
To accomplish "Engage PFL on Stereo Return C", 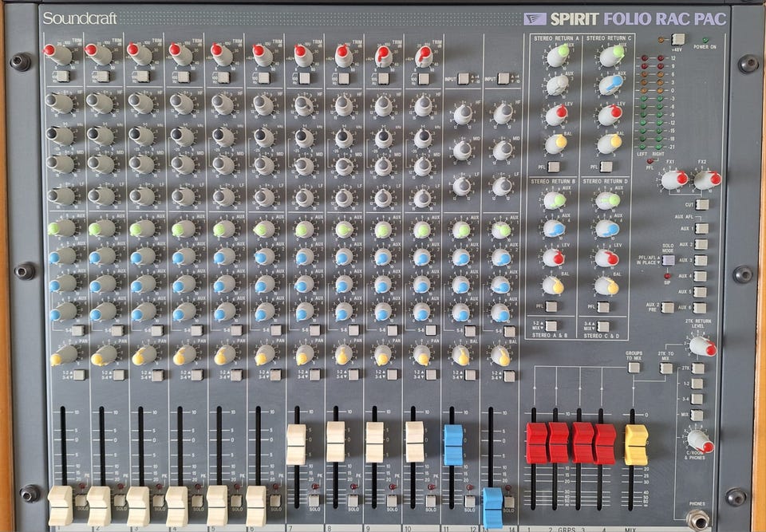I will click(x=606, y=167).
